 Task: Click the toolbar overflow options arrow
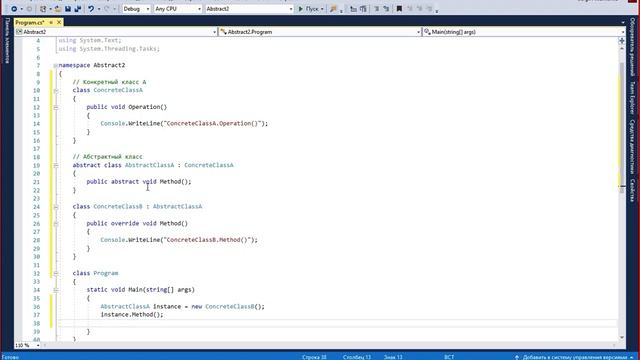[x=437, y=11]
